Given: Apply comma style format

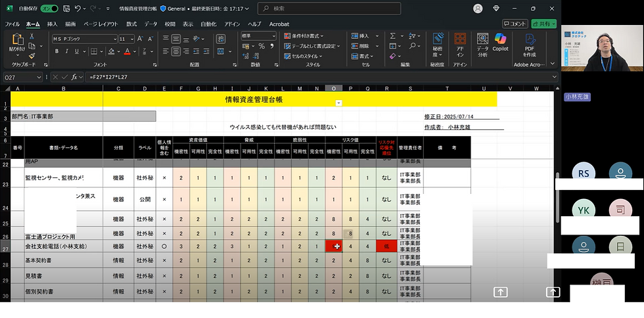Looking at the screenshot, I should click(271, 46).
